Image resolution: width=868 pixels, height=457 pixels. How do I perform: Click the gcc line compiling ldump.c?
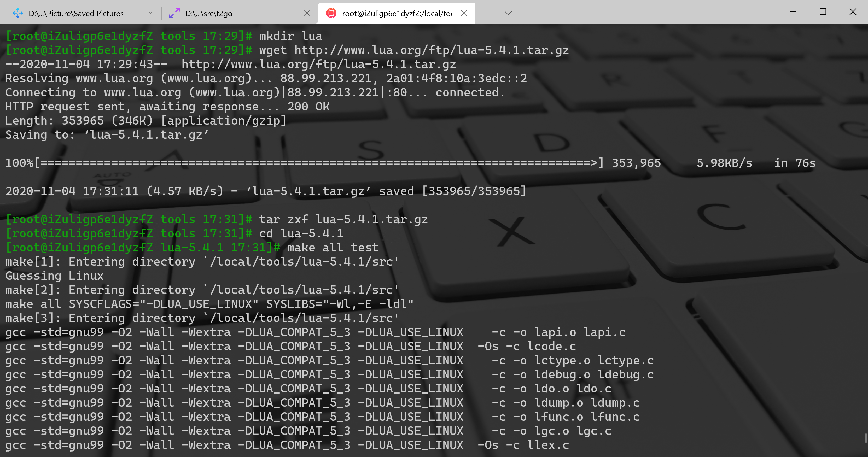coord(322,403)
